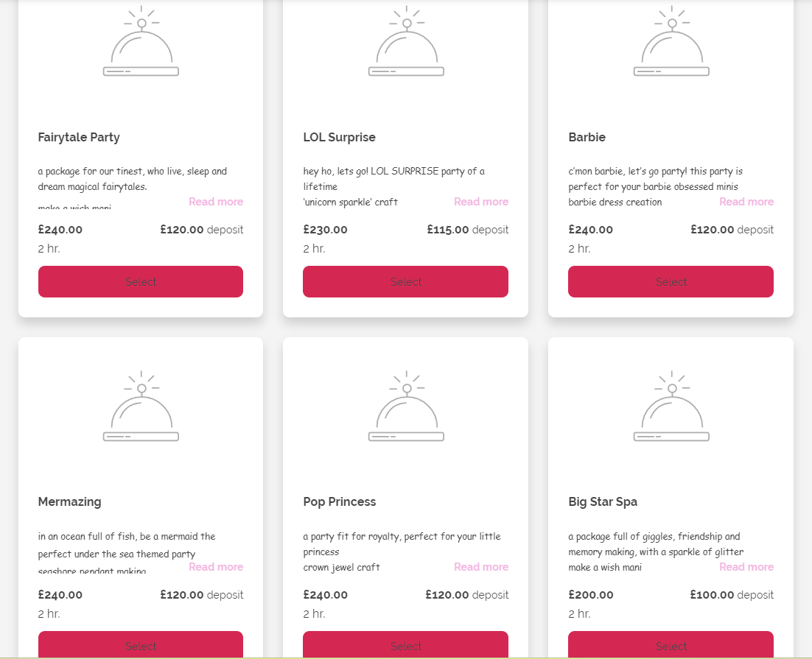
Task: Click the Big Star Spa title heading
Action: coord(603,502)
